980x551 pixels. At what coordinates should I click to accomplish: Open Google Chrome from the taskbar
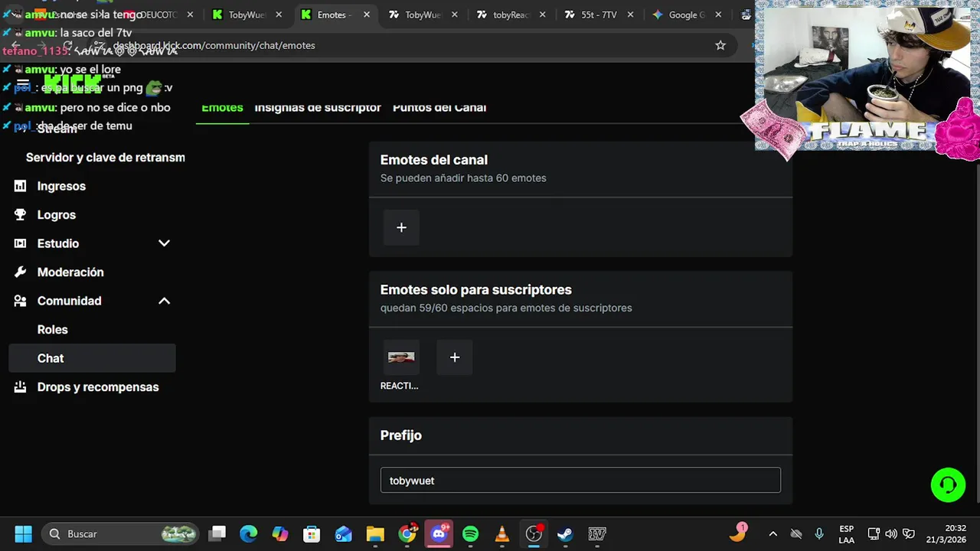click(x=407, y=533)
